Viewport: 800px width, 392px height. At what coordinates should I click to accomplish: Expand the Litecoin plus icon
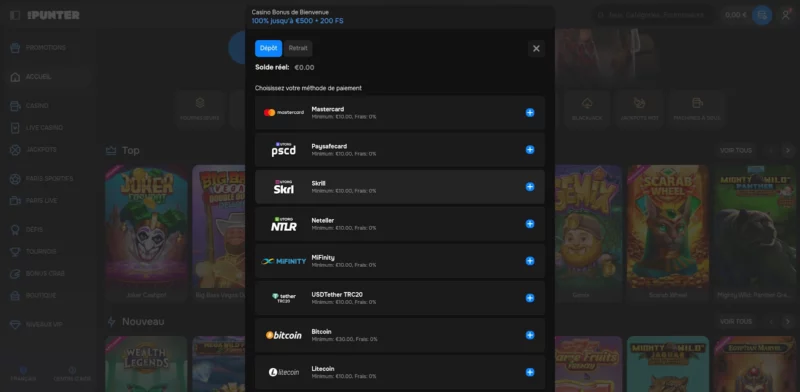pyautogui.click(x=530, y=372)
